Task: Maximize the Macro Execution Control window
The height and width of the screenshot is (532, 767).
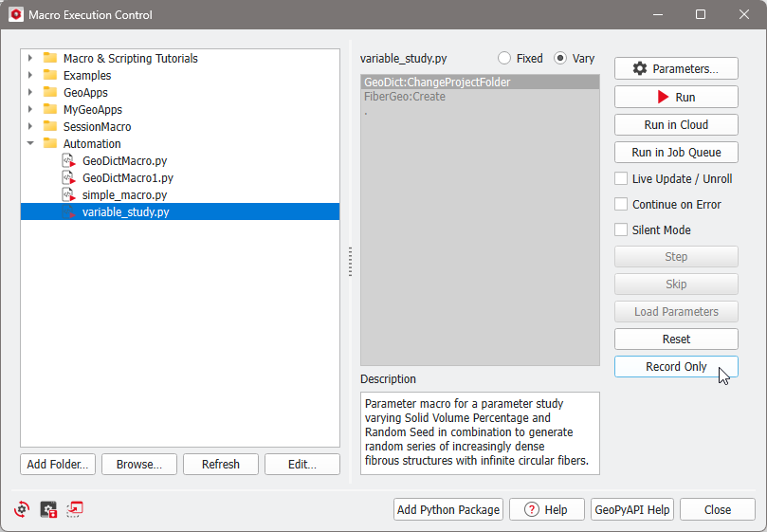Action: tap(701, 14)
